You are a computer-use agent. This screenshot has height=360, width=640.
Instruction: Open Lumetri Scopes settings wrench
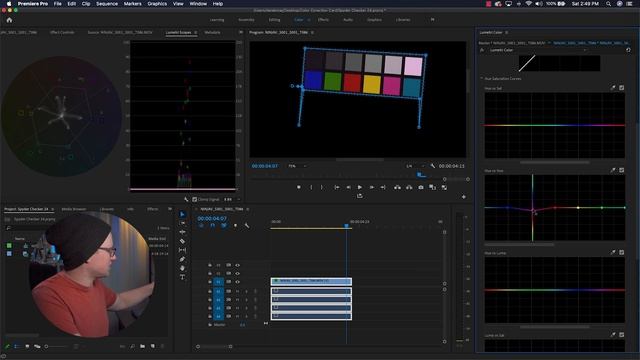tap(186, 199)
